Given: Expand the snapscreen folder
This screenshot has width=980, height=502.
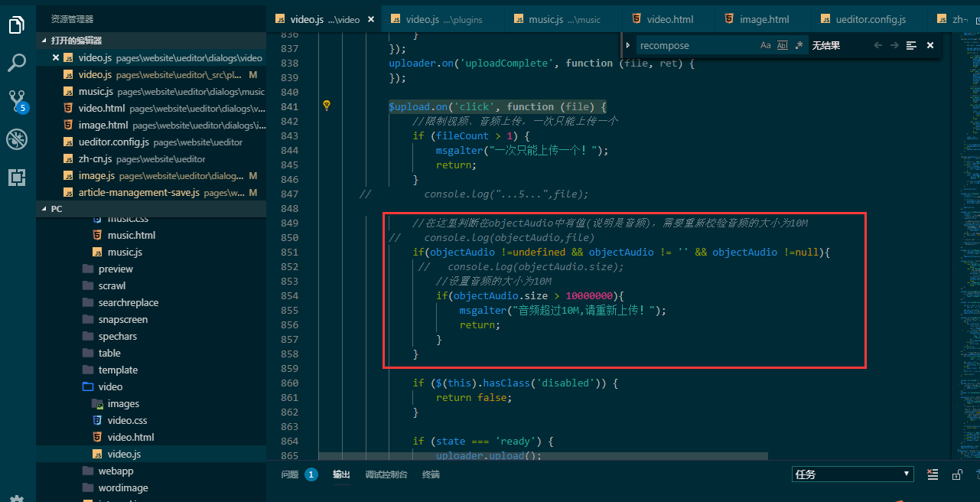Looking at the screenshot, I should coord(122,319).
